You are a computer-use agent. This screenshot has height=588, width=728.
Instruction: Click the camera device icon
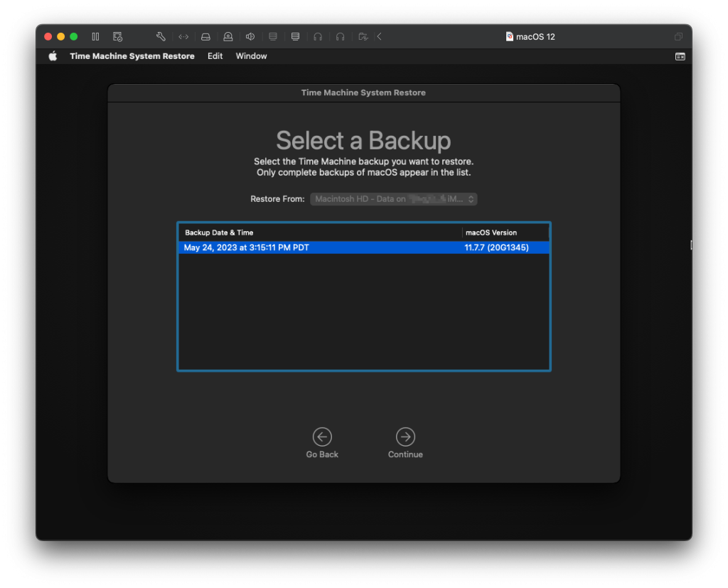click(x=228, y=37)
